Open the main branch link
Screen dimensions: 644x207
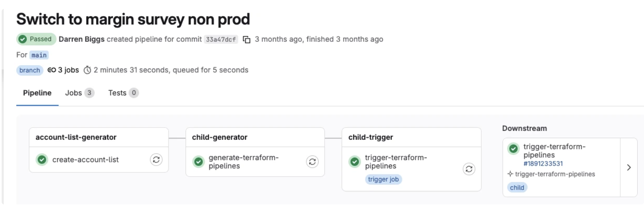pos(39,55)
